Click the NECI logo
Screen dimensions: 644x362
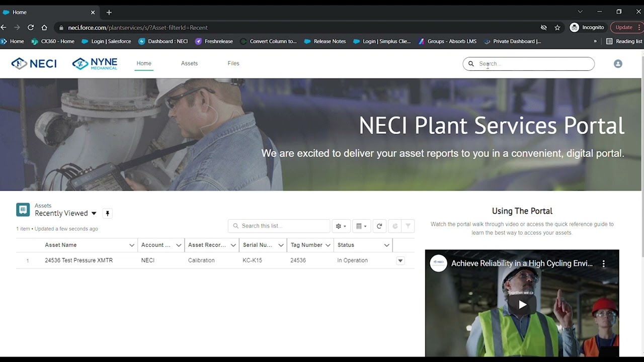point(34,63)
